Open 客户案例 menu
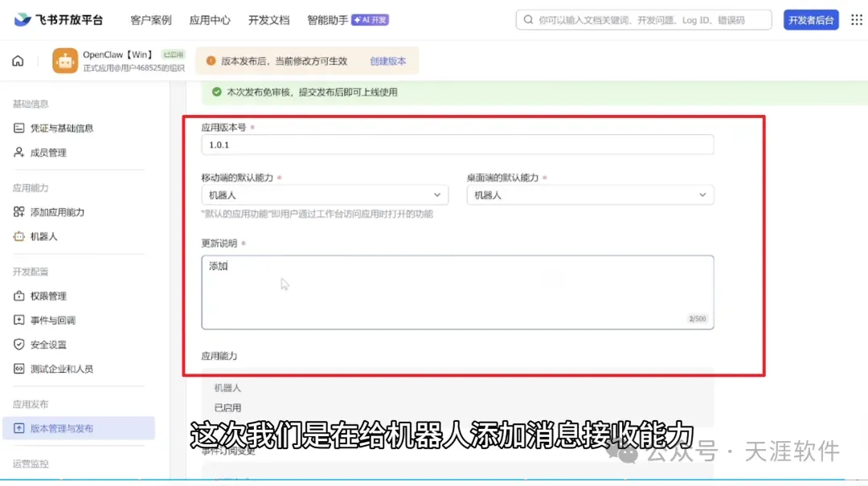Viewport: 868px width, 486px height. coord(150,20)
